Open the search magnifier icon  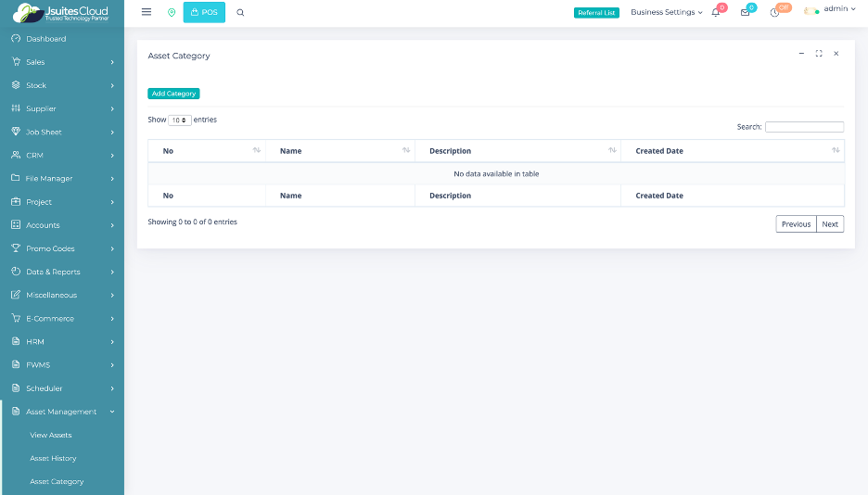click(241, 12)
